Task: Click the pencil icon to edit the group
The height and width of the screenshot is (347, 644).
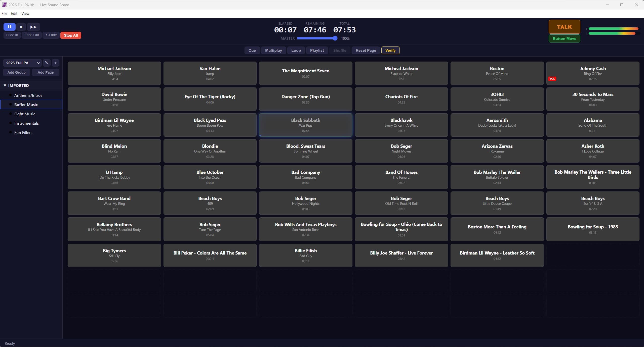Action: [x=47, y=63]
